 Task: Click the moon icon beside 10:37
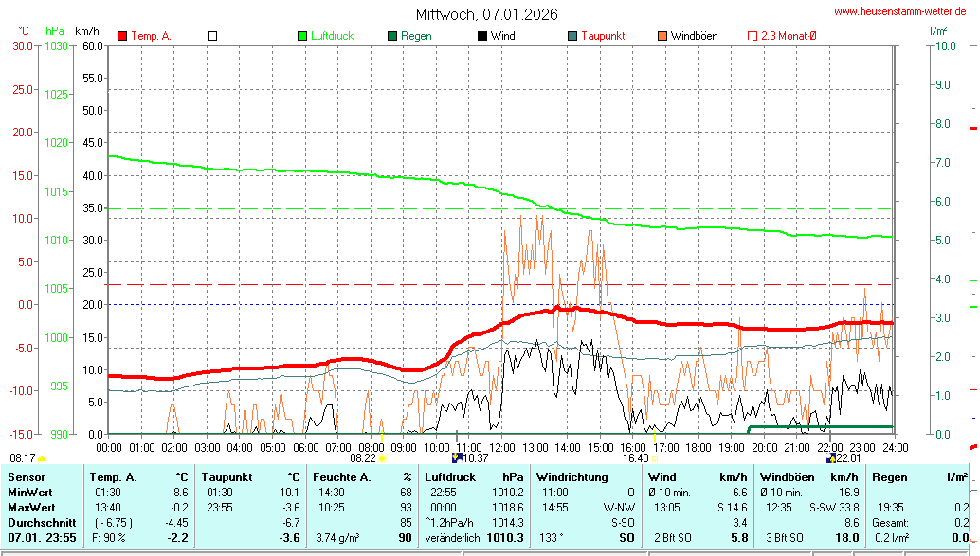[x=456, y=457]
